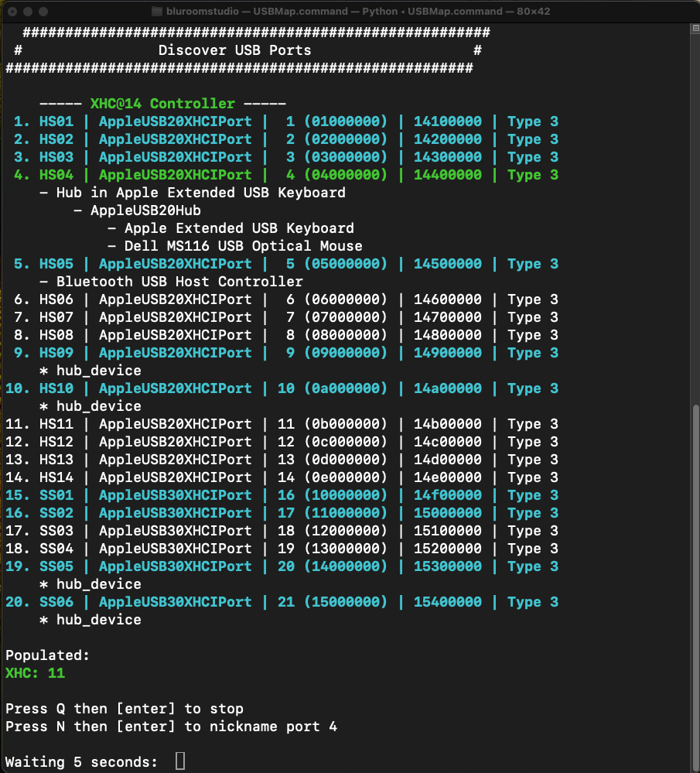
Task: Click "Dell MS116 USB Optical Mouse" entry
Action: click(243, 246)
